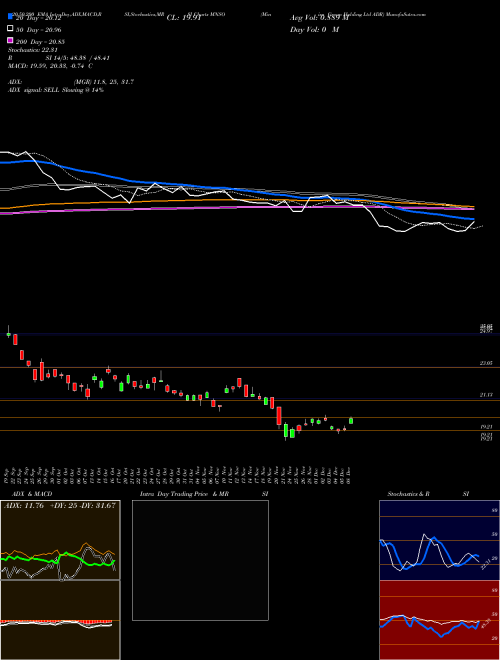Click the first green candlestick at chart start
The height and width of the screenshot is (660, 500).
tap(8, 334)
